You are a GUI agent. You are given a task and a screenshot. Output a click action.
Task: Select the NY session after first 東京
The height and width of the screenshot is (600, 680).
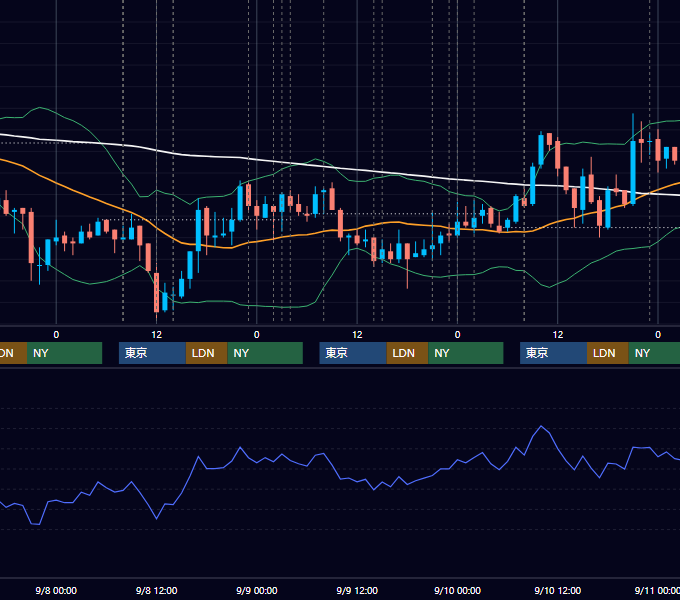265,353
